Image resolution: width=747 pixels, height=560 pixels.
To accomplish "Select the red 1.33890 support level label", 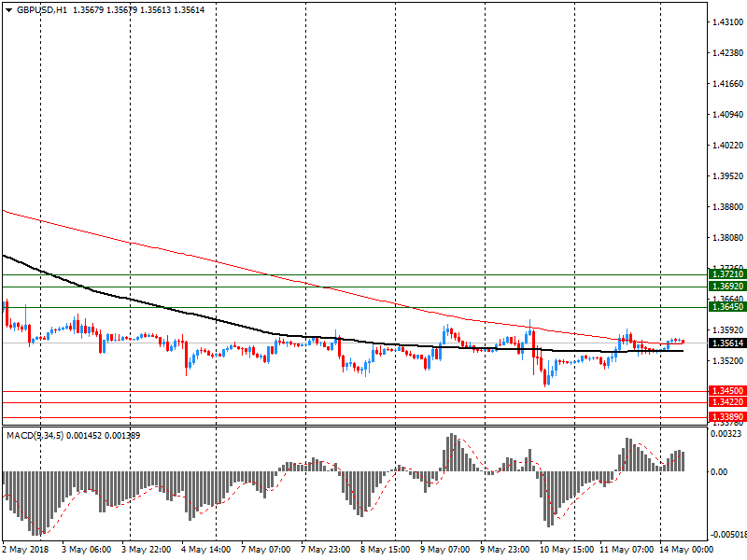I will [727, 416].
